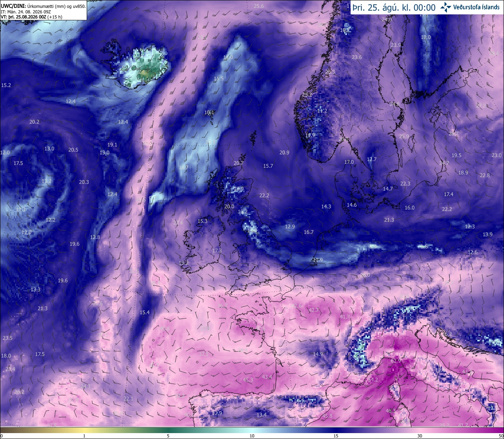Pick the 15 mark on the color scale
Viewport: 504px width, 439px height.
click(x=336, y=436)
